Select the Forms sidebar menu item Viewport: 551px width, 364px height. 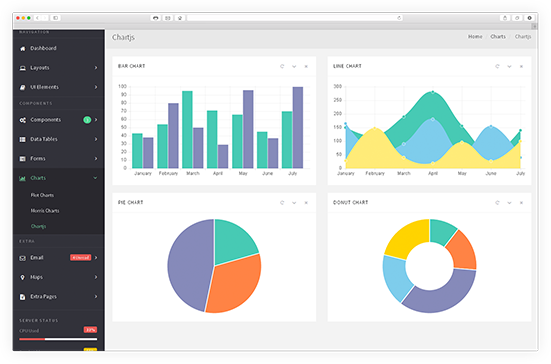(x=58, y=159)
